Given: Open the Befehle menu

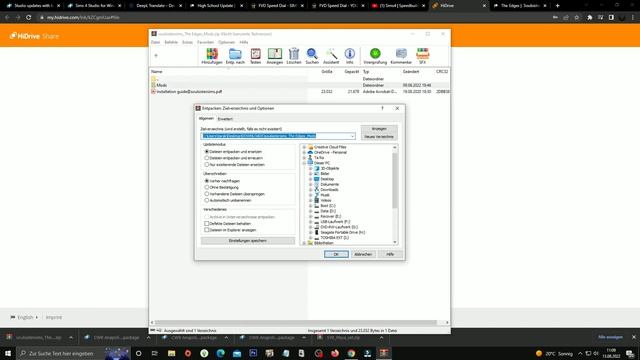Looking at the screenshot, I should 171,42.
